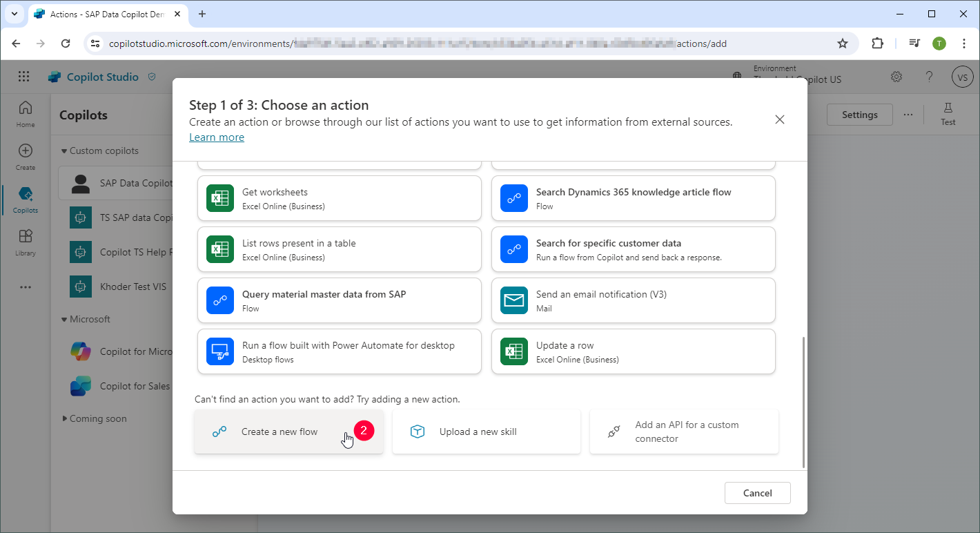Click the desktop flow icon
The image size is (980, 533).
pos(220,351)
